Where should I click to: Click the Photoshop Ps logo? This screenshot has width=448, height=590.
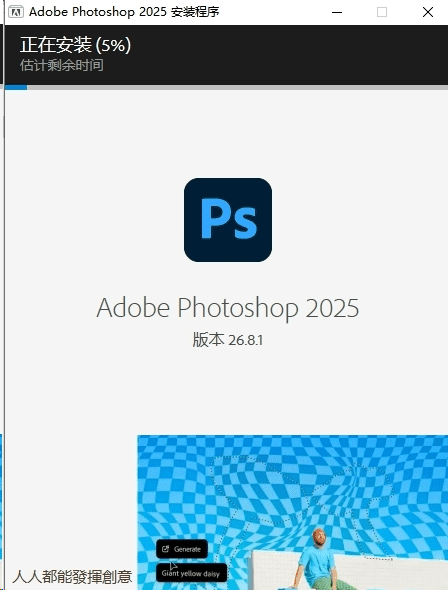point(228,220)
